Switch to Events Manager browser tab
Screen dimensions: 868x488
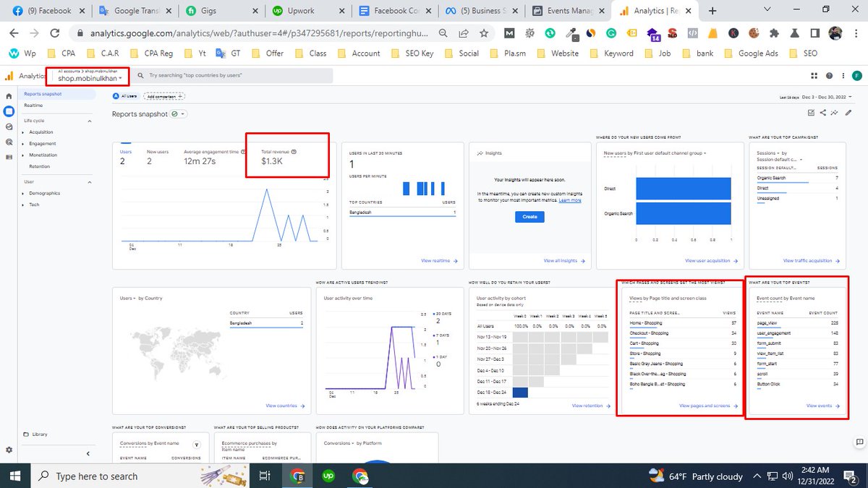coord(568,11)
